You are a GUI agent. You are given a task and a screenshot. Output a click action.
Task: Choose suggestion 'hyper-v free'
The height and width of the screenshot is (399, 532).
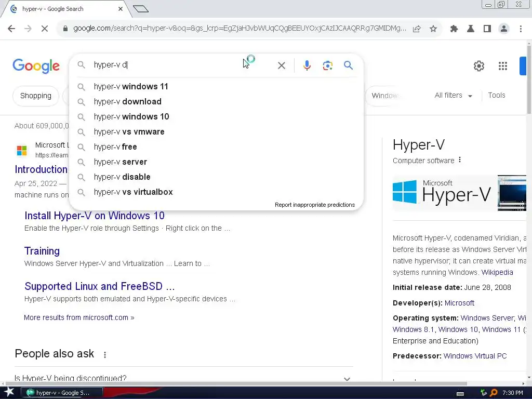tap(216, 147)
